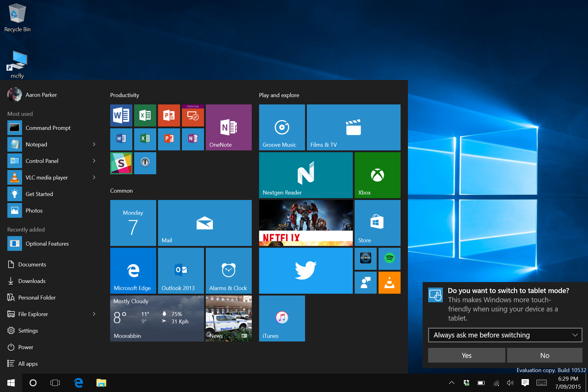Click Yes to switch to tablet mode
Viewport: 588px width, 392px height.
point(466,355)
